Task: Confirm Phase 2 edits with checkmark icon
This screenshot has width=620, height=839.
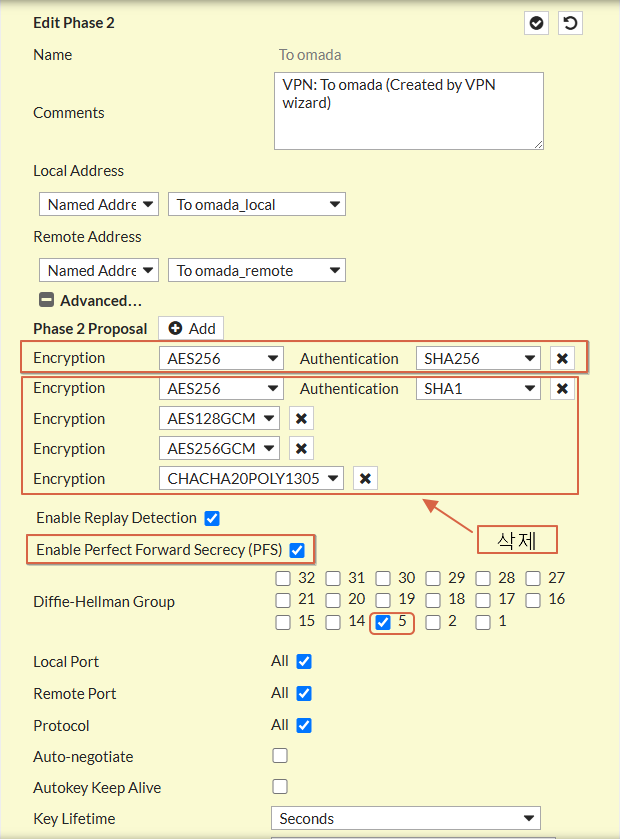Action: pos(536,23)
